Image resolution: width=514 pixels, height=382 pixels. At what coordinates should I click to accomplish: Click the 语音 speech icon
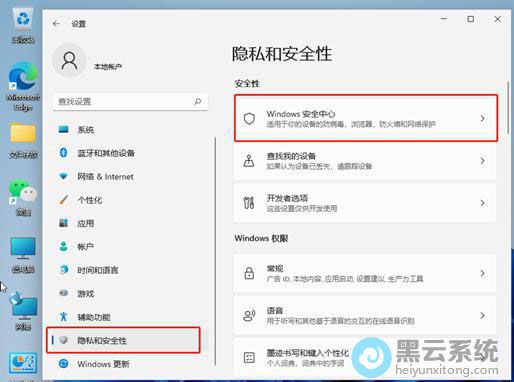coord(249,315)
